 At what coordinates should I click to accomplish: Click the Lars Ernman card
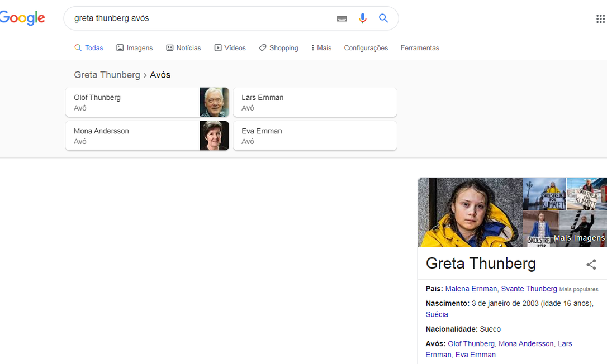click(315, 102)
